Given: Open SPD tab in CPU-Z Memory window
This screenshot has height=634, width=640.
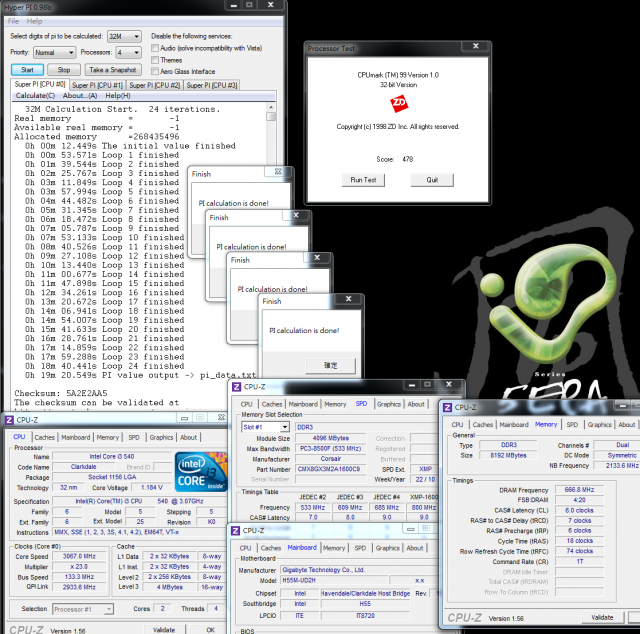Looking at the screenshot, I should 572,425.
